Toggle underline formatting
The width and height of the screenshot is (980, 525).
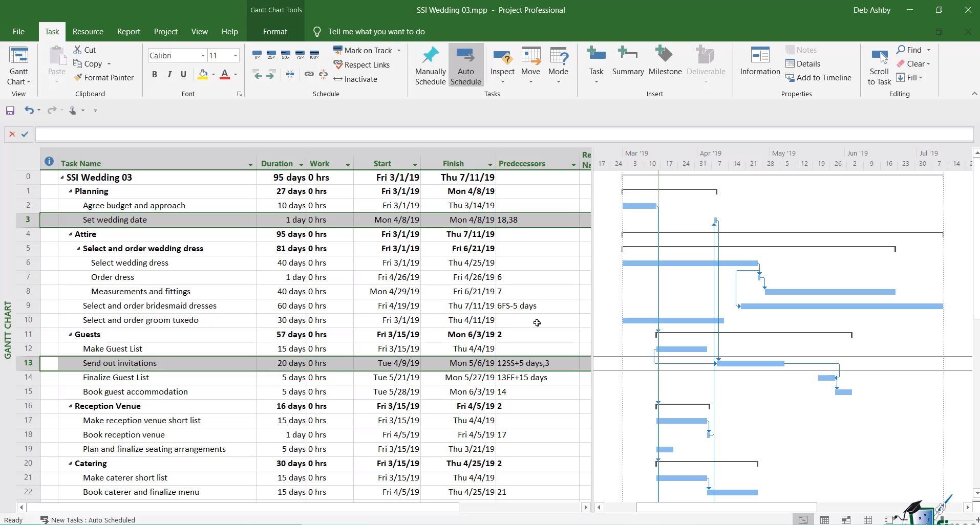coord(183,74)
